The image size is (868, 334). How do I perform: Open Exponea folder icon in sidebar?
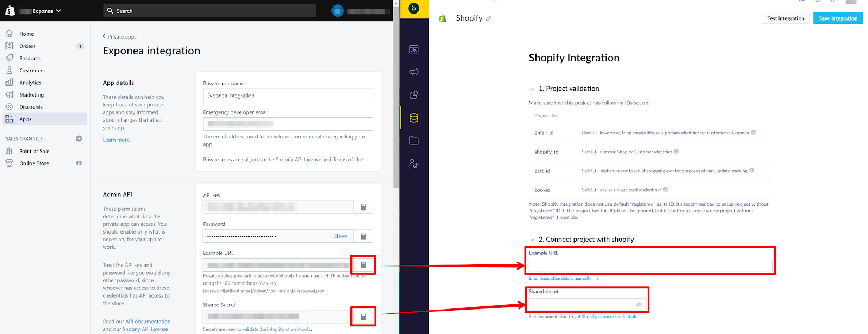(414, 141)
